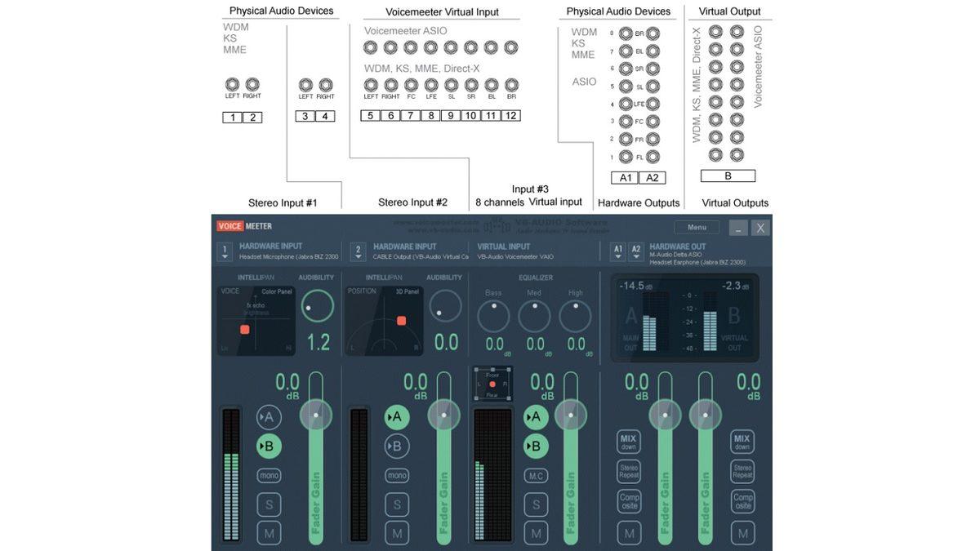Click the Audibility knob on Hardware Input 1
This screenshot has width=980, height=551.
click(x=318, y=307)
